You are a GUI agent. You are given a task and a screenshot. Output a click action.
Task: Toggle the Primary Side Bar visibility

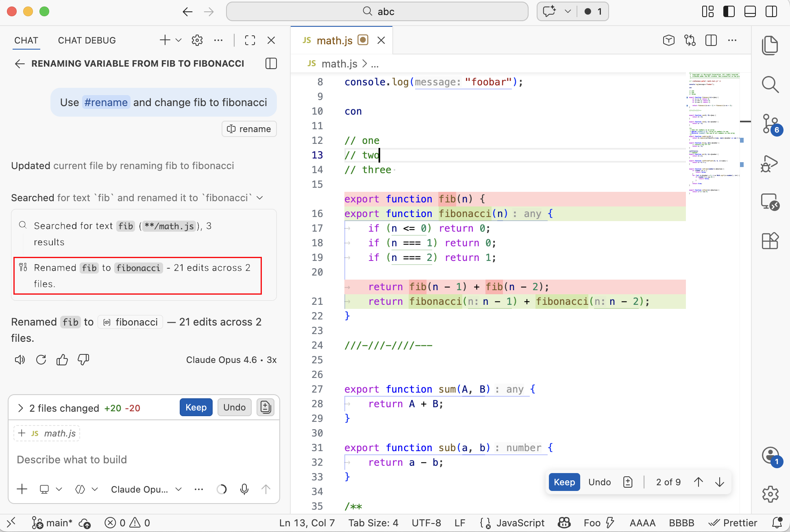point(729,11)
